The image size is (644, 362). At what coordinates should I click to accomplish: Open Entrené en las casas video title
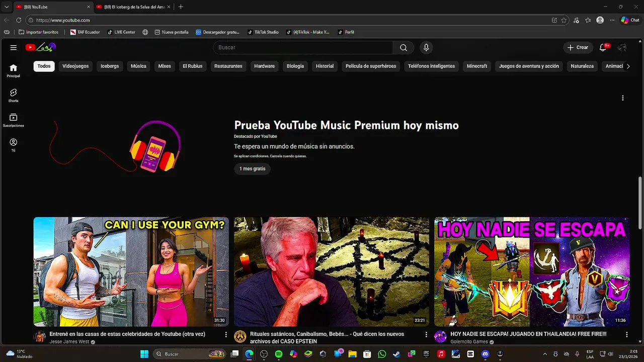(127, 334)
